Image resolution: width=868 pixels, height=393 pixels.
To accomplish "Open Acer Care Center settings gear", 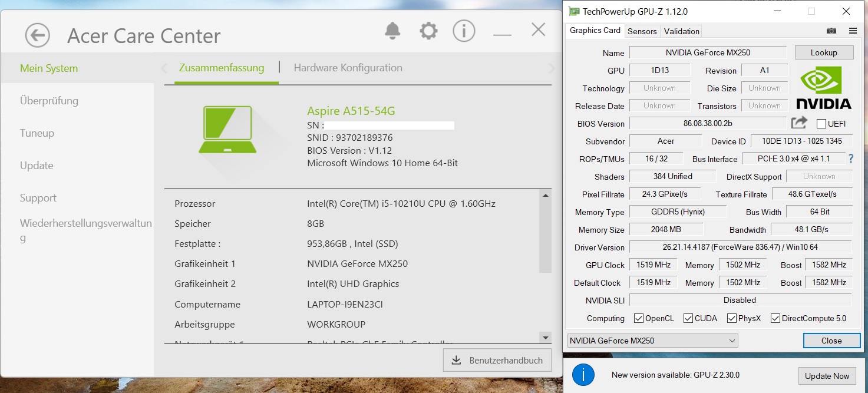I will tap(428, 31).
